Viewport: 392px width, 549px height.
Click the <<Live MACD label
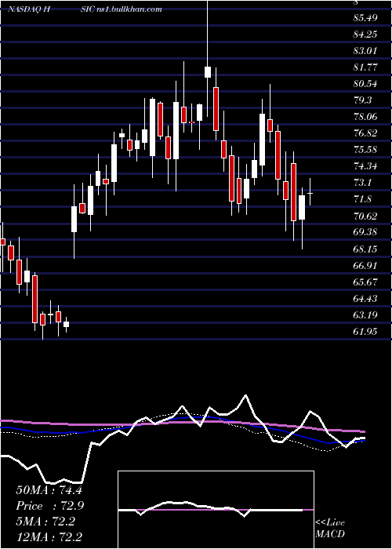(330, 528)
